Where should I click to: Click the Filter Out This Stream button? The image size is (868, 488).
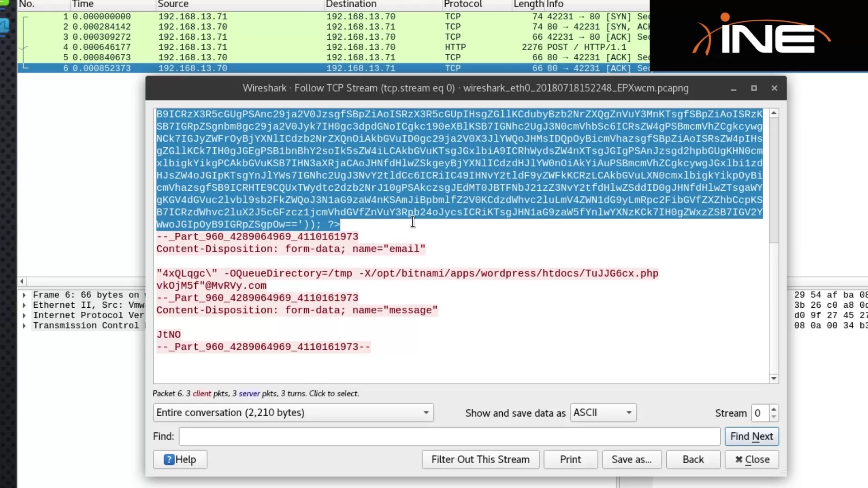tap(480, 460)
